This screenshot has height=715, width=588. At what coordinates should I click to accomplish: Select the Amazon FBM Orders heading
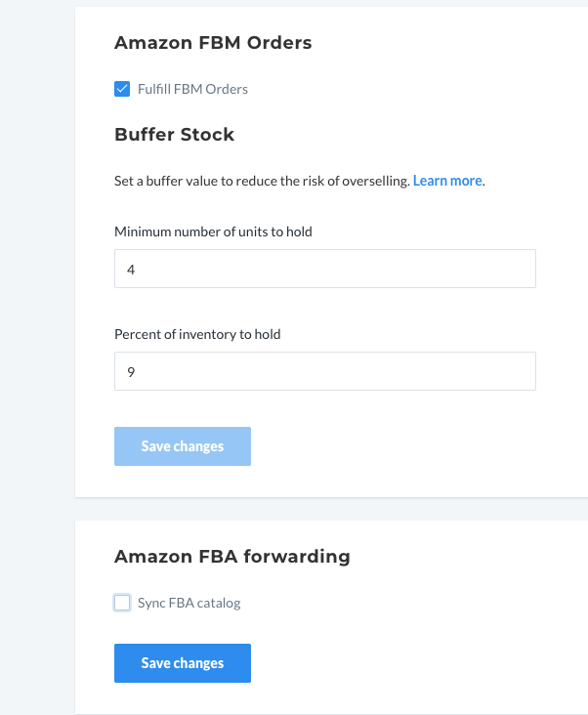213,43
